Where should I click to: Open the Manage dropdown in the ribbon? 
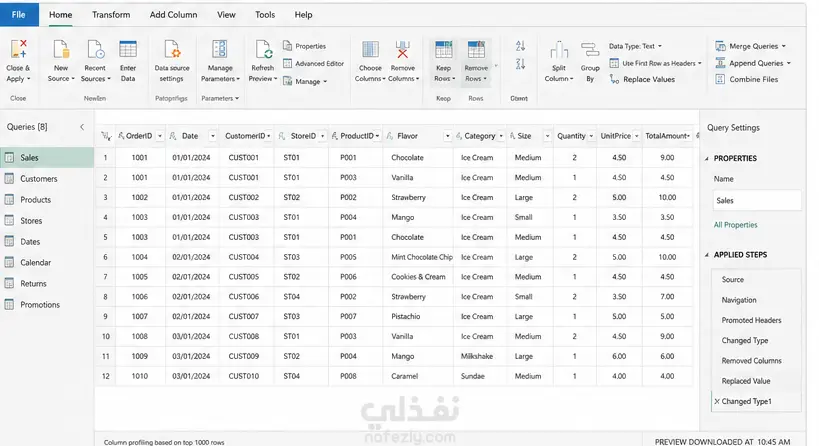click(305, 81)
